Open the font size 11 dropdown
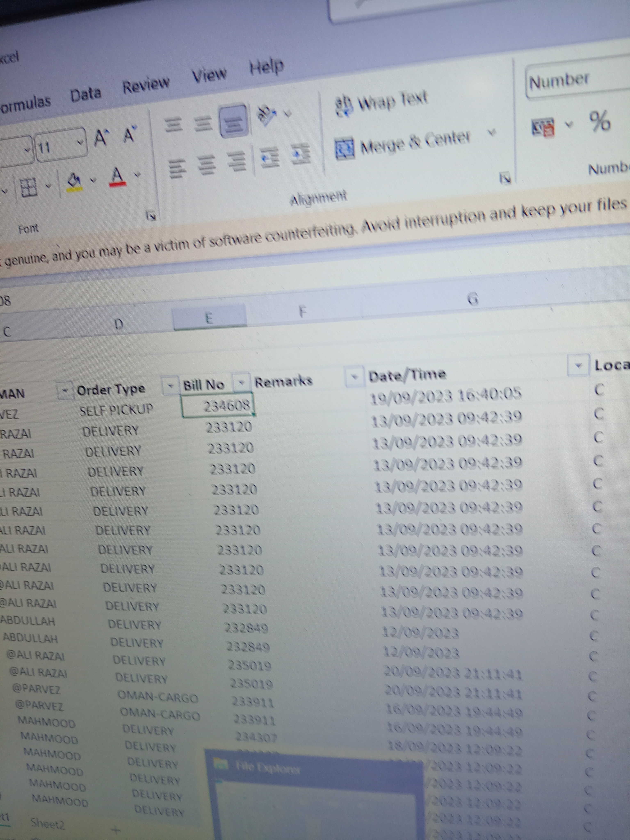Viewport: 630px width, 840px height. coord(80,142)
